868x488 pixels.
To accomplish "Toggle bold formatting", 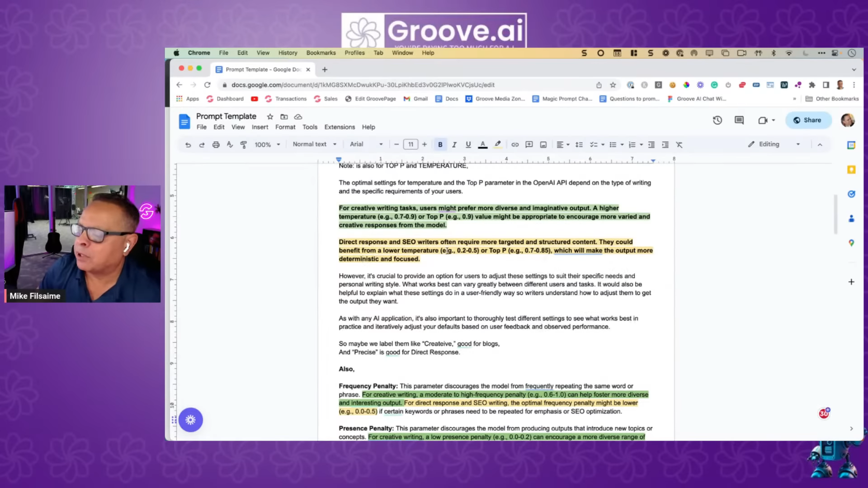I will coord(440,145).
